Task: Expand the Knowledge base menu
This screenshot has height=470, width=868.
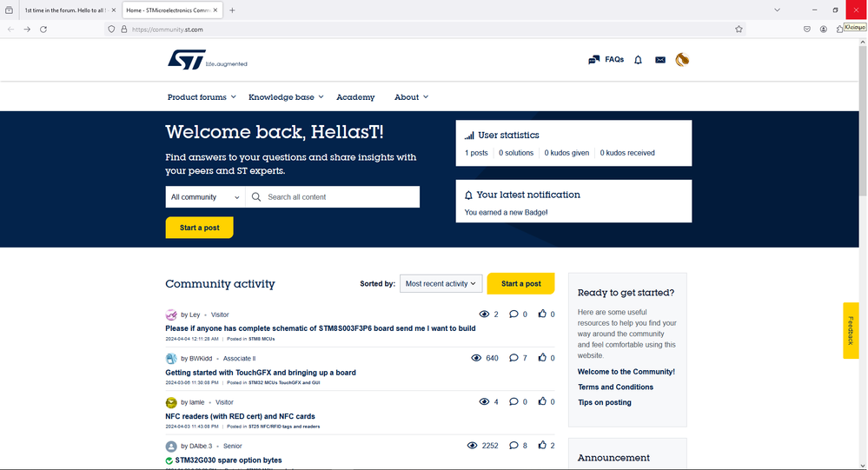Action: tap(286, 97)
